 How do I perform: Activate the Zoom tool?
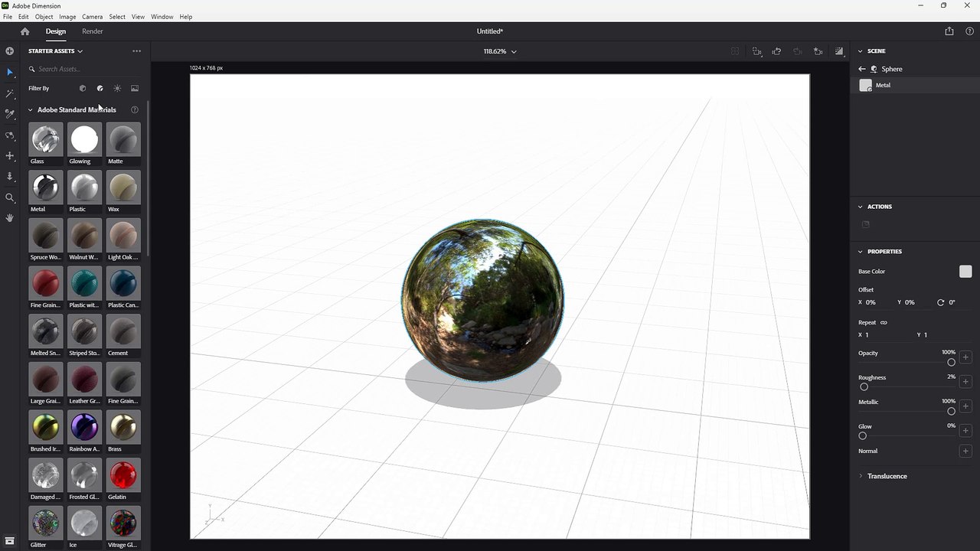[x=10, y=197]
